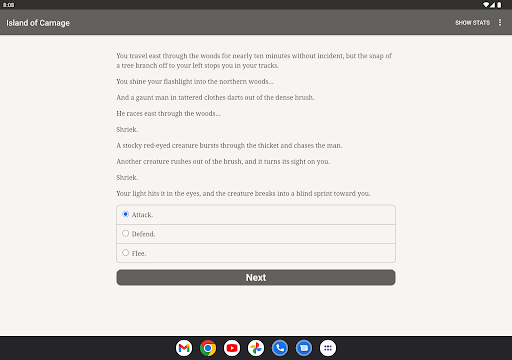Click the line "He races east through the woods"
Screen dimensions: 512x360
click(x=168, y=113)
